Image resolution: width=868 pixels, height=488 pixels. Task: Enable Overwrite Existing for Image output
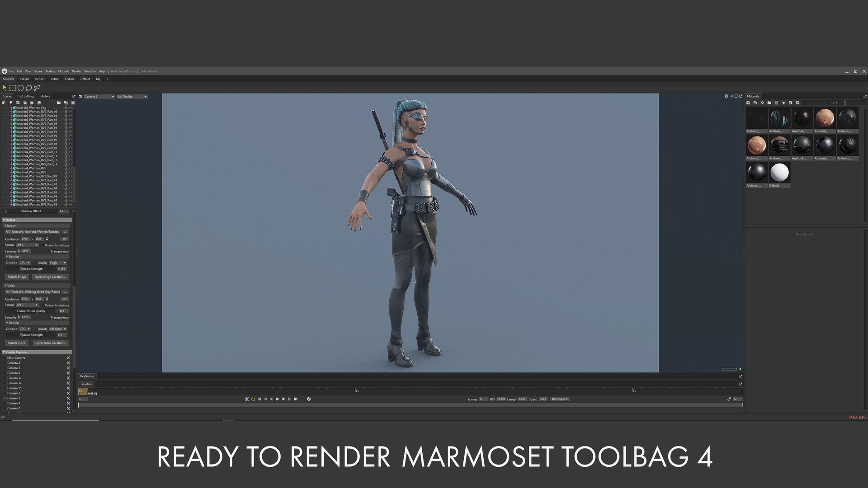[43, 245]
